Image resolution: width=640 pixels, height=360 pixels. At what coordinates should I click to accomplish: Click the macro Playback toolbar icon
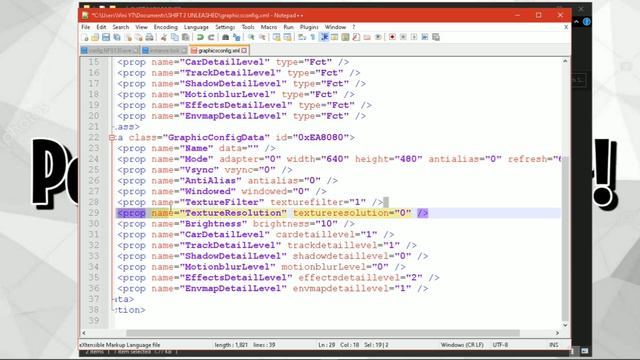414,37
